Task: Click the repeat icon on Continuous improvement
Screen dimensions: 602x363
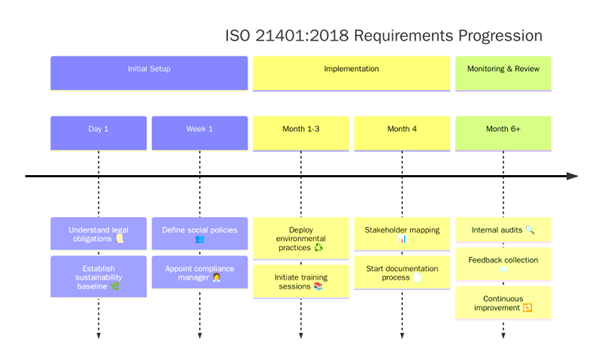Action: [528, 308]
